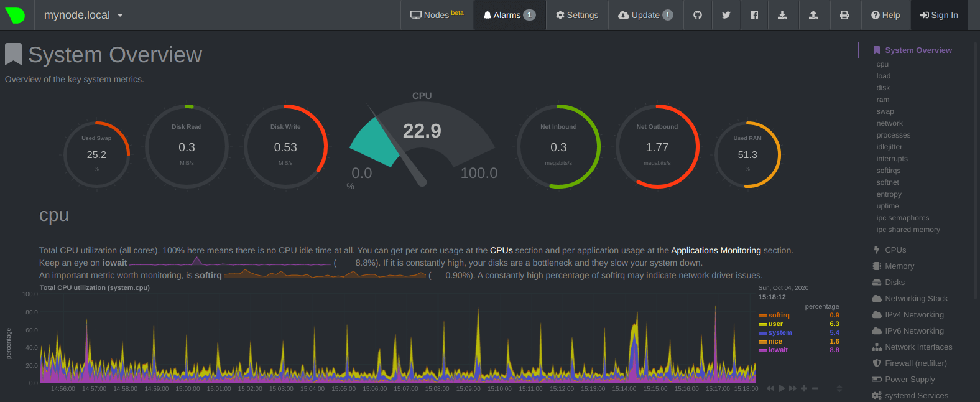The width and height of the screenshot is (980, 402).
Task: Go to interrupts in sidebar
Action: pos(892,159)
